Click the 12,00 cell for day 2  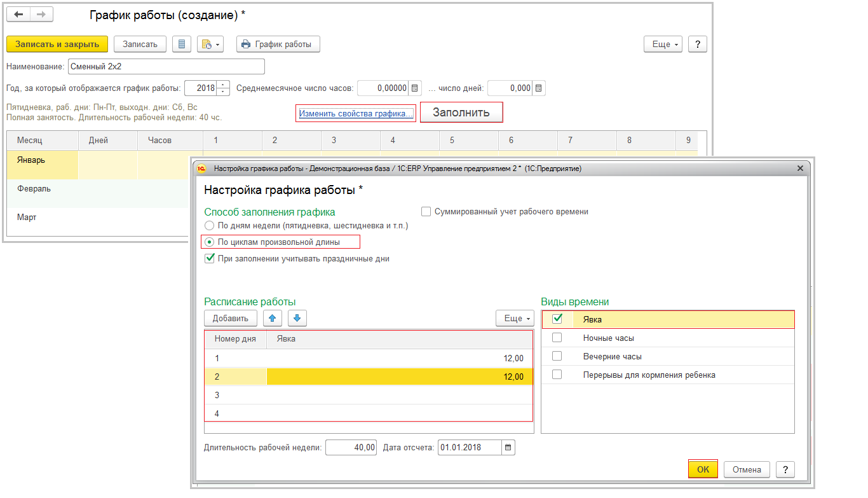point(399,377)
